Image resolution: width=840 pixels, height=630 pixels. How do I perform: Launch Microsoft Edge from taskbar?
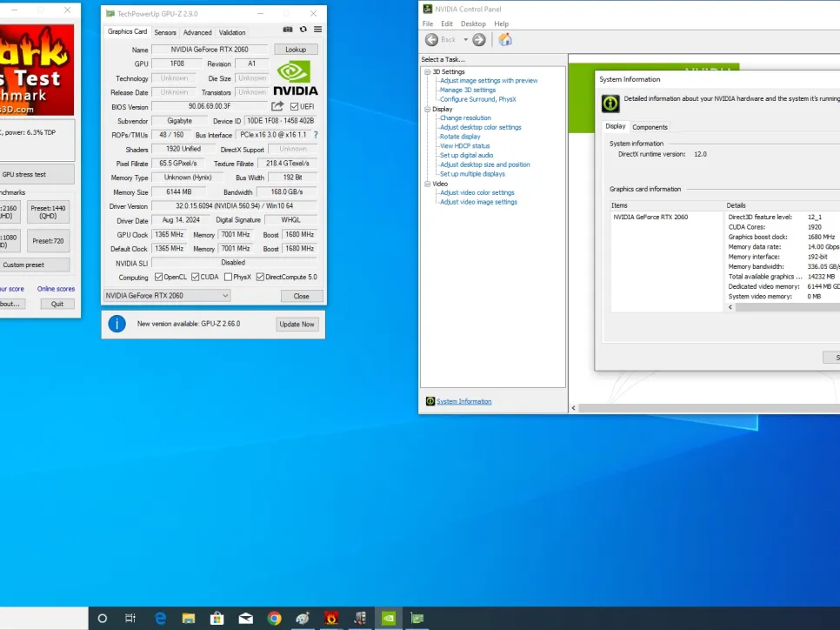point(160,618)
